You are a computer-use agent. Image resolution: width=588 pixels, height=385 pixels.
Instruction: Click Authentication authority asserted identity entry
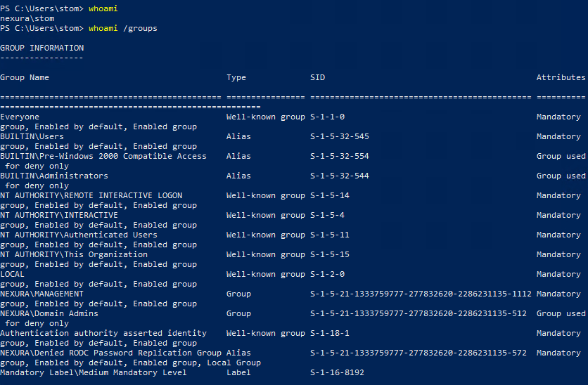[103, 333]
